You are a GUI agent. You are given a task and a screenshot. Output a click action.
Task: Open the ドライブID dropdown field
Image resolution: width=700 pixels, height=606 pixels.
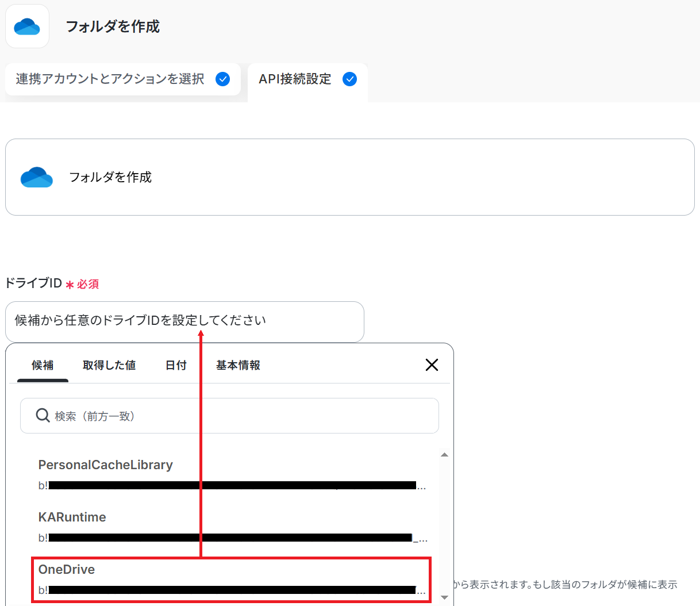[184, 321]
